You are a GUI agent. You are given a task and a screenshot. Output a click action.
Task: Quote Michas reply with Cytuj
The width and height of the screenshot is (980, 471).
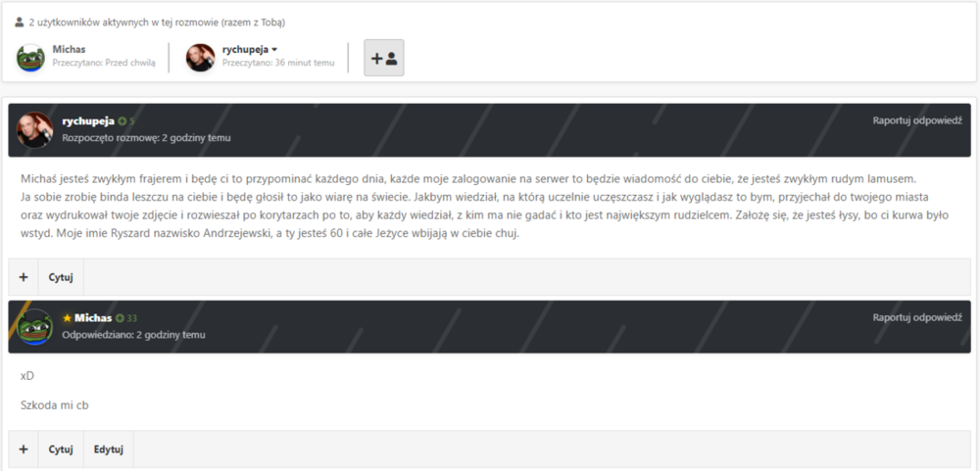click(61, 449)
